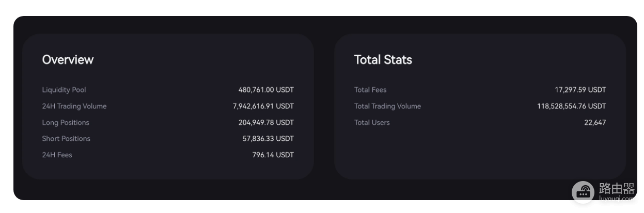The width and height of the screenshot is (644, 213).
Task: Click the Total Stats heading
Action: pos(383,60)
